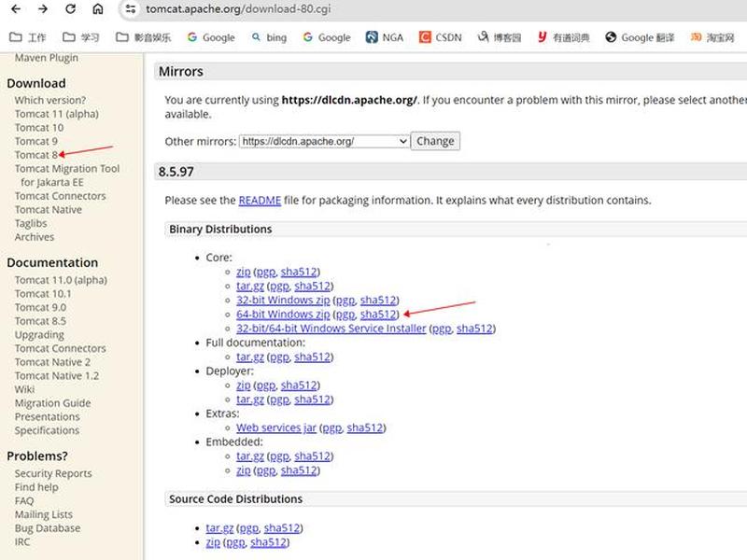Open the Wiki link

tap(24, 389)
